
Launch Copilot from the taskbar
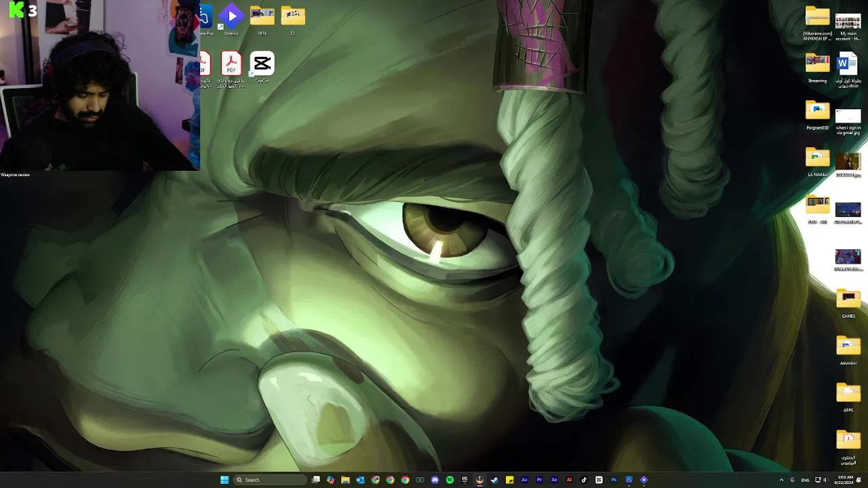click(x=330, y=480)
